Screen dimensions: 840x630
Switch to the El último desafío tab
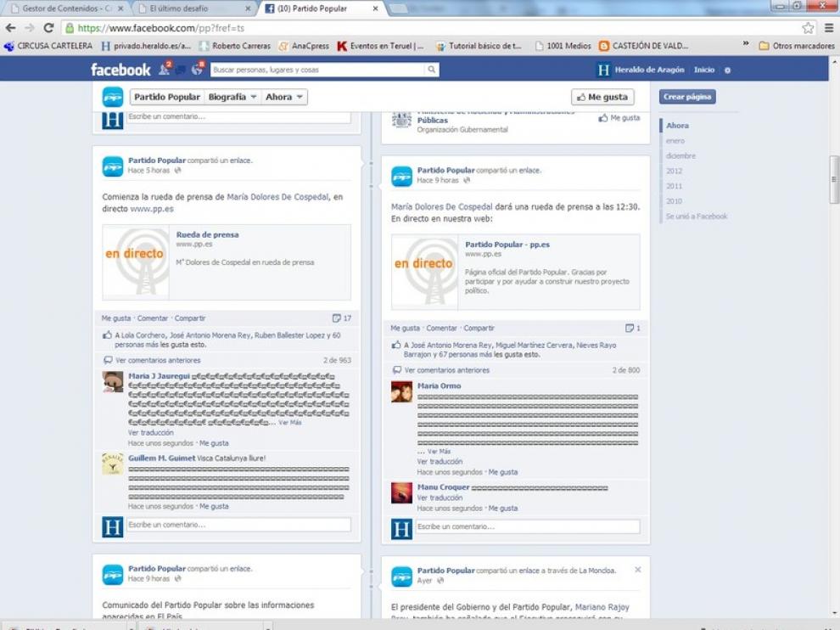(x=194, y=8)
